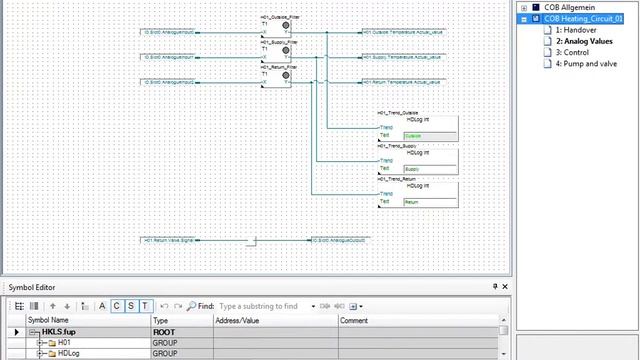640x360 pixels.
Task: Select the AnalogueOutput connector at bottom
Action: pyautogui.click(x=340, y=240)
